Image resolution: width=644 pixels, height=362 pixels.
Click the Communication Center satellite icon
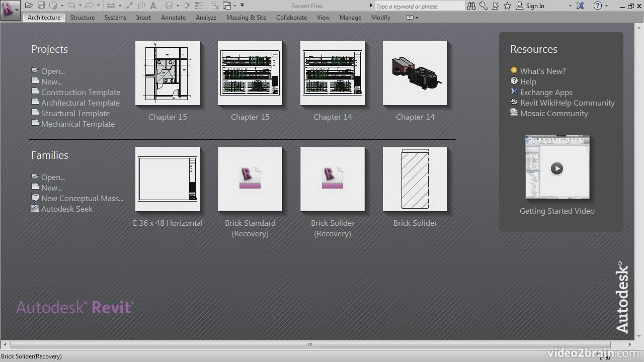pos(495,6)
